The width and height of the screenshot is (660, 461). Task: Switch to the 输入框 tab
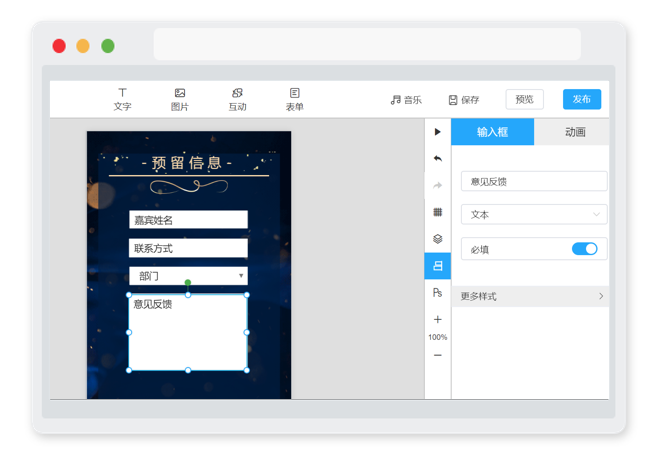tap(492, 132)
